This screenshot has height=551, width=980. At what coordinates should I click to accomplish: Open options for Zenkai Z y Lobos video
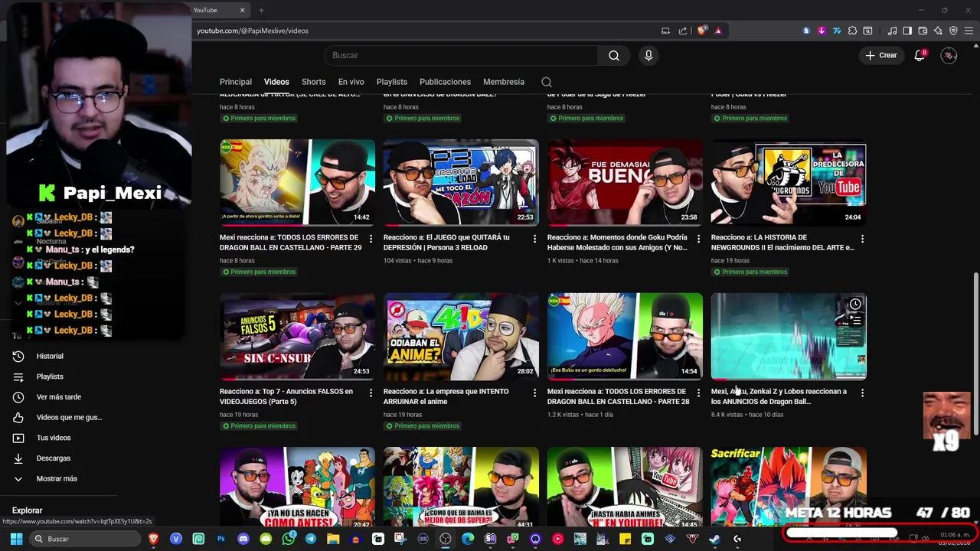point(862,393)
